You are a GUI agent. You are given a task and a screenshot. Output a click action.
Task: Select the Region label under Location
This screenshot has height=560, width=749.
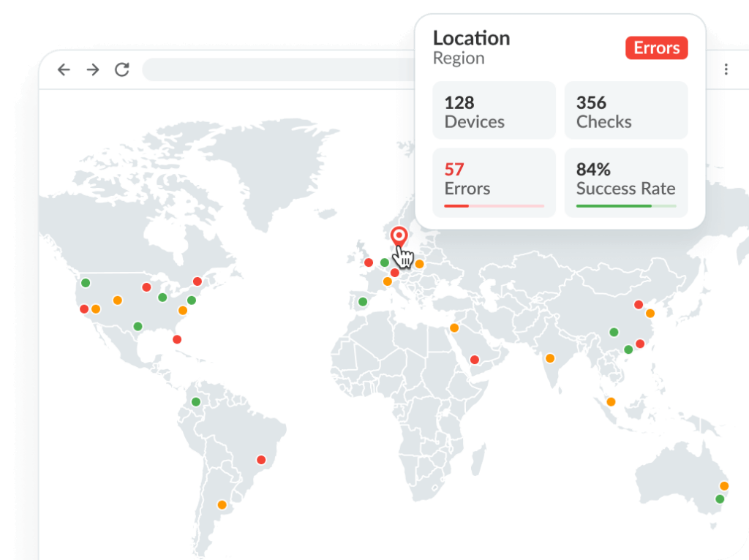coord(459,58)
